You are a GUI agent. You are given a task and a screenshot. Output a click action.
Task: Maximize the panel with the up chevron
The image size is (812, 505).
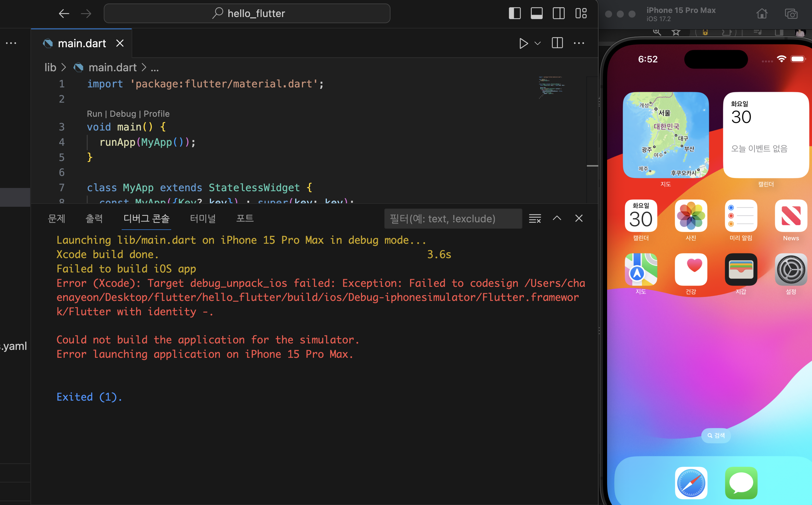click(557, 218)
